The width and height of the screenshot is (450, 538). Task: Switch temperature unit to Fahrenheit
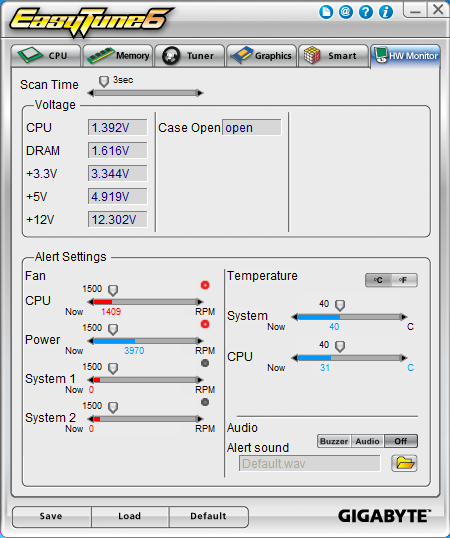pos(404,280)
